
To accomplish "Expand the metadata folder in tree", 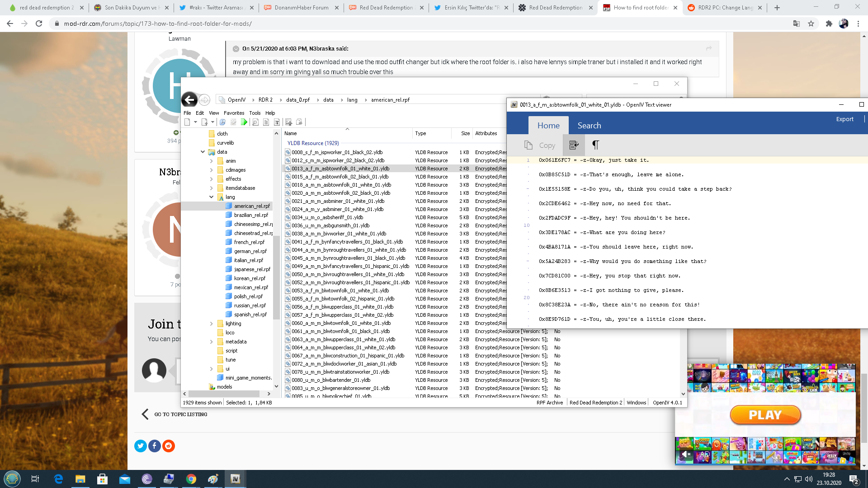I will click(x=211, y=342).
